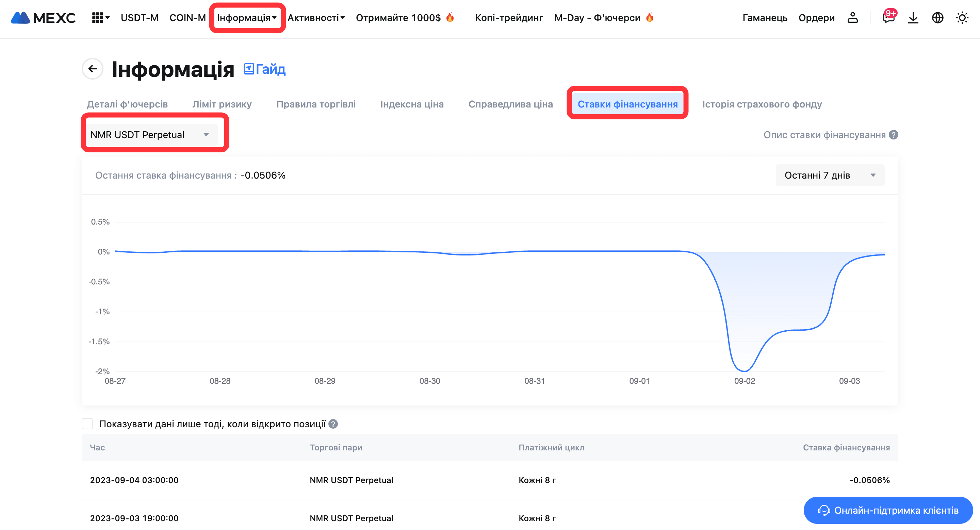Expand the Інформація navigation menu

(x=246, y=18)
